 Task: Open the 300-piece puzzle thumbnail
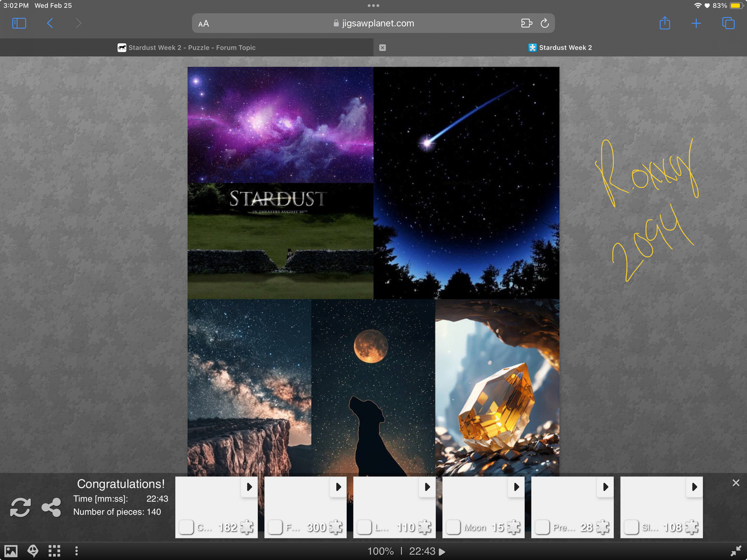coord(306,507)
